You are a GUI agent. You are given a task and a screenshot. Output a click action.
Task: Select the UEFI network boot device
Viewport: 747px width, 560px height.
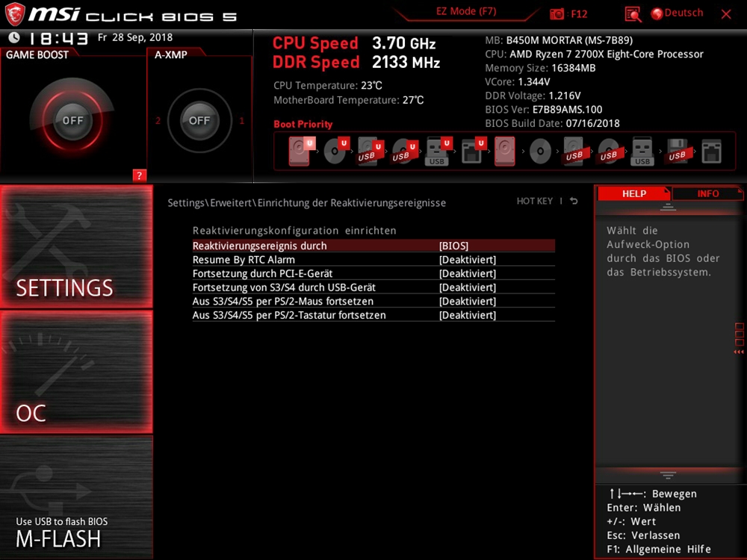pos(473,152)
